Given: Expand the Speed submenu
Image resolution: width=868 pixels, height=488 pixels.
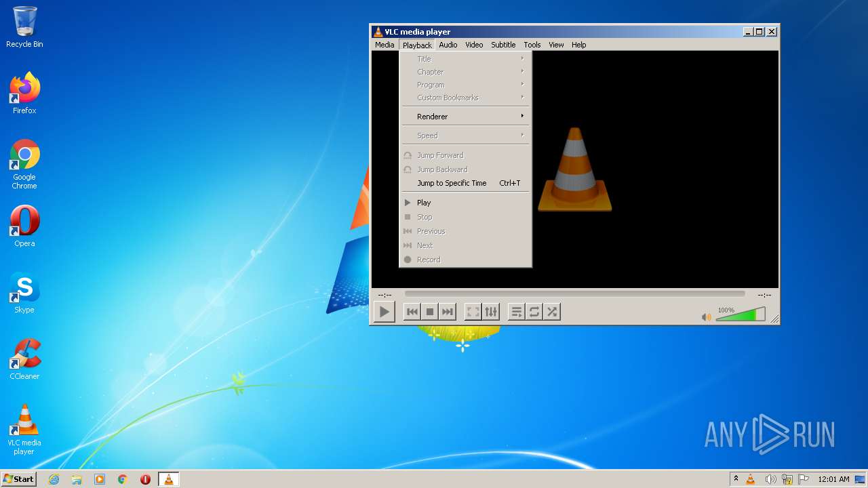Looking at the screenshot, I should (465, 136).
